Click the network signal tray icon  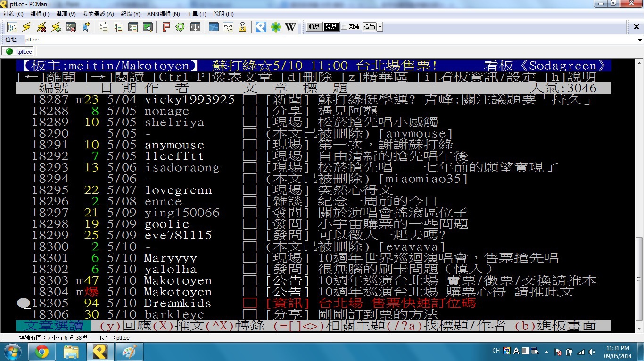(x=580, y=352)
